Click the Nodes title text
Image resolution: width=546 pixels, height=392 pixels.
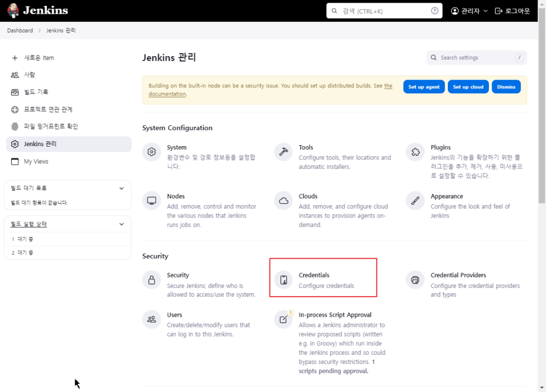pyautogui.click(x=176, y=196)
